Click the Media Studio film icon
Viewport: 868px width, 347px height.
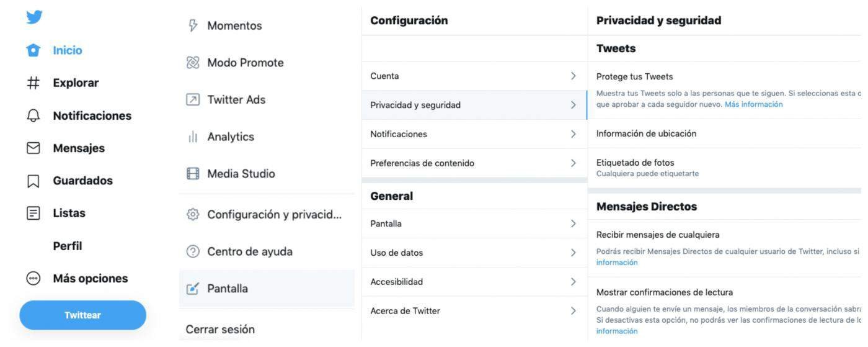pyautogui.click(x=193, y=174)
